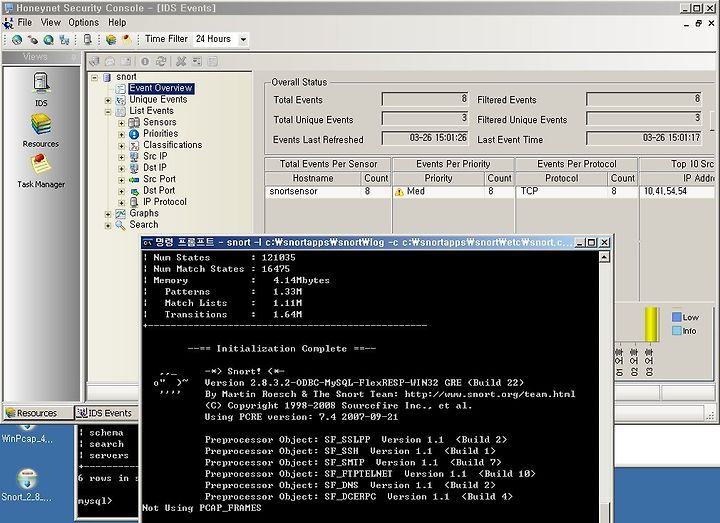The image size is (720, 523).
Task: Select the Dst IP tree item
Action: (155, 168)
